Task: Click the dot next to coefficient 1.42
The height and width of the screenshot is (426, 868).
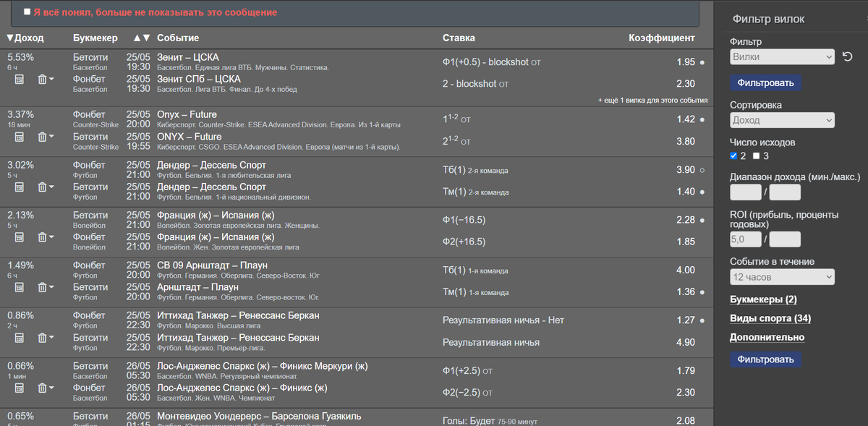Action: tap(702, 120)
